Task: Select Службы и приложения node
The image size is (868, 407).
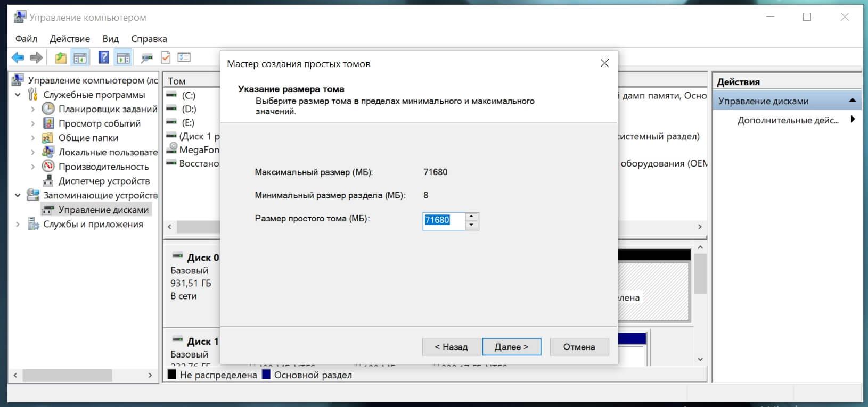Action: point(86,224)
